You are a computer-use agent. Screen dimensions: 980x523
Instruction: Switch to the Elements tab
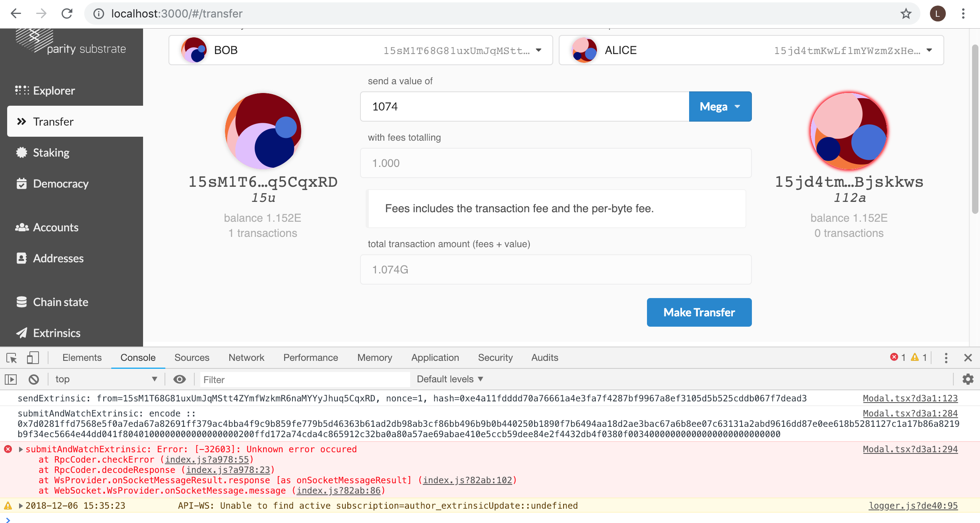pos(82,358)
